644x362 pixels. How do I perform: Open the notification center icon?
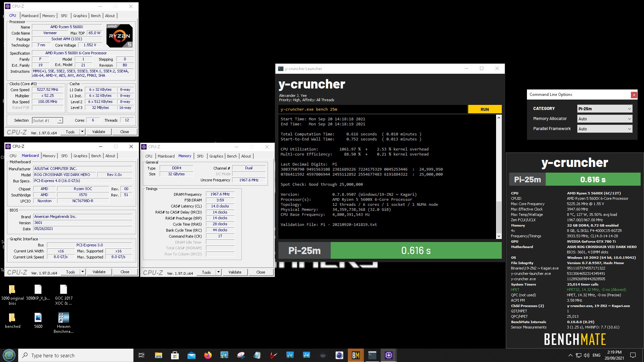[x=633, y=355]
